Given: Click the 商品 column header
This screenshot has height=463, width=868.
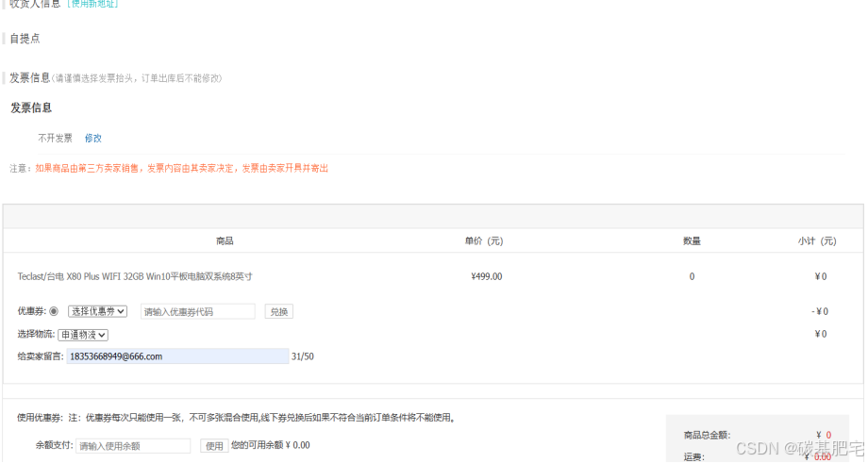Looking at the screenshot, I should point(225,241).
